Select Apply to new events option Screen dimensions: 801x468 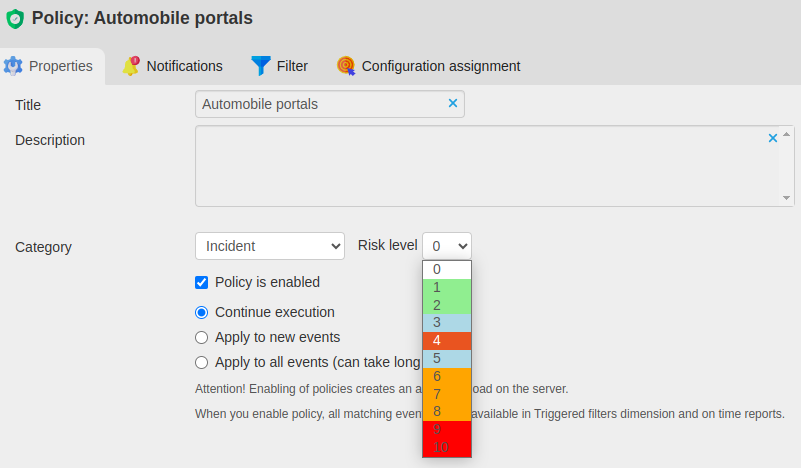point(202,337)
